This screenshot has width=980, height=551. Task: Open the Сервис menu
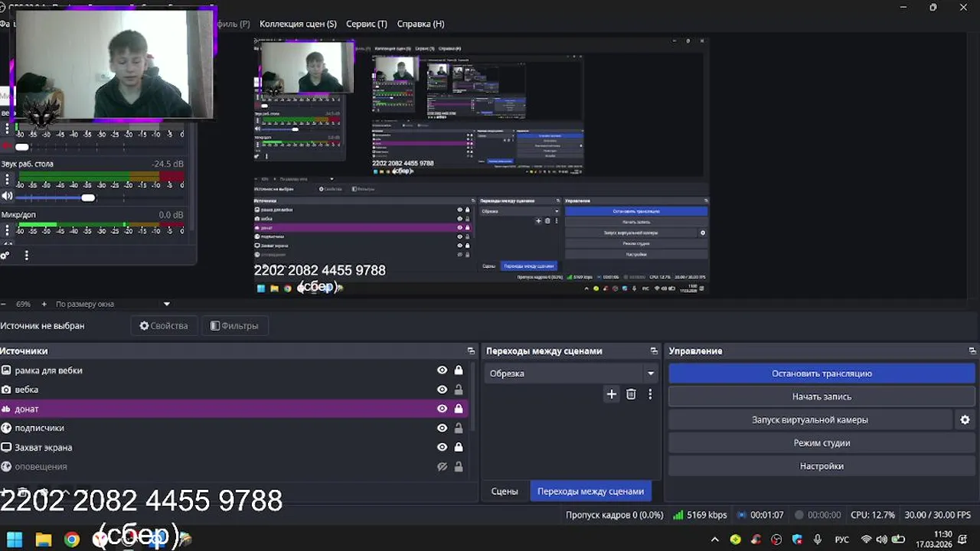coord(367,24)
